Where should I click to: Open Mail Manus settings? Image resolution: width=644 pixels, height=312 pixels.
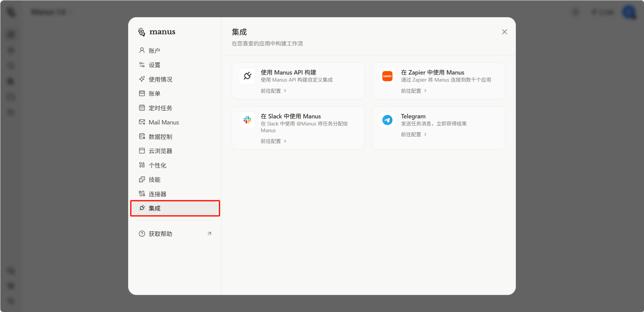click(x=164, y=122)
